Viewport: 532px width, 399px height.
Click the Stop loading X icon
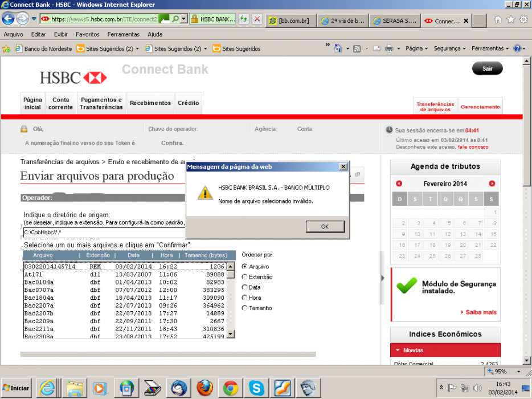tap(257, 19)
